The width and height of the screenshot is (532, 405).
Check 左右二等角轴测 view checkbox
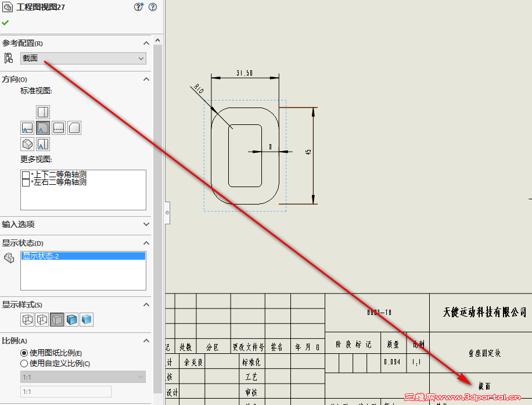coord(26,182)
